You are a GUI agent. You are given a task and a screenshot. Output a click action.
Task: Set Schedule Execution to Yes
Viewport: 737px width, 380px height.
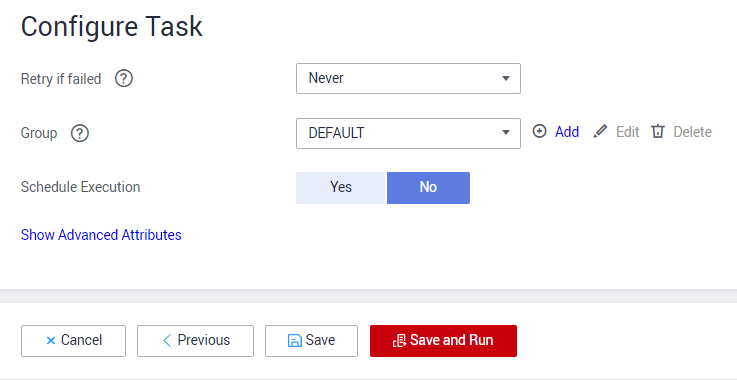point(341,188)
